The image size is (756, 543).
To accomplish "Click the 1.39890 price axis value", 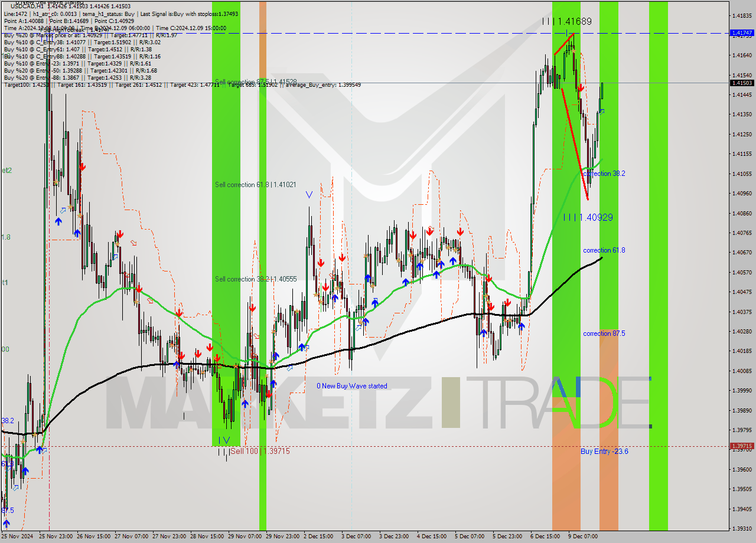I will click(x=741, y=410).
